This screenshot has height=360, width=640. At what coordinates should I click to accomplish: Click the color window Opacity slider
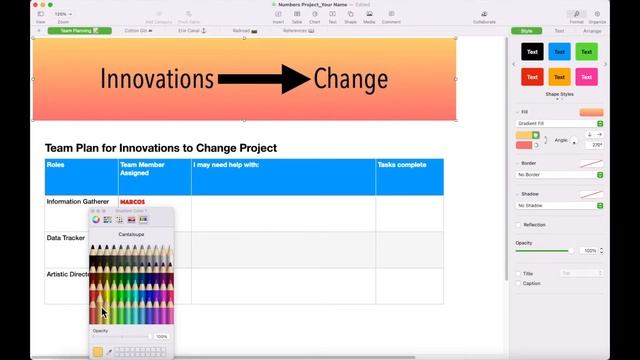pyautogui.click(x=122, y=337)
